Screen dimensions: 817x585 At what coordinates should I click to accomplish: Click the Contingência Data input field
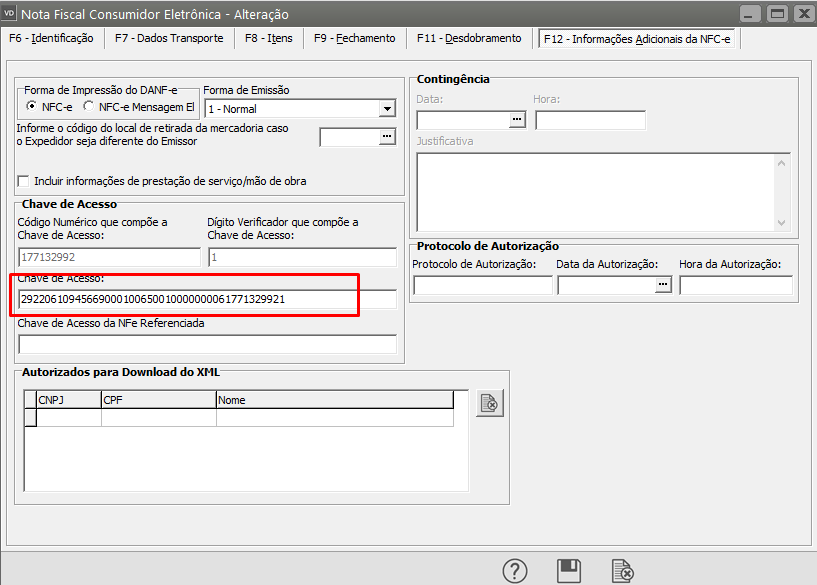pyautogui.click(x=463, y=120)
